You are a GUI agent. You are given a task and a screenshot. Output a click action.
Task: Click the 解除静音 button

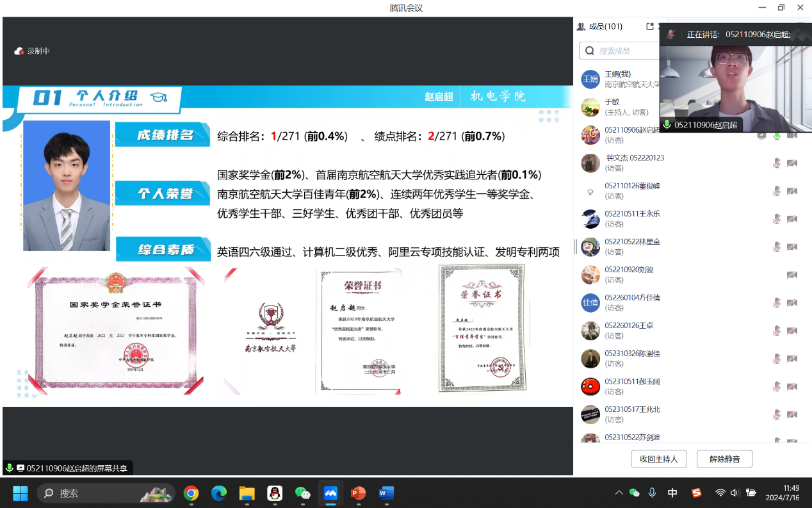tap(724, 459)
